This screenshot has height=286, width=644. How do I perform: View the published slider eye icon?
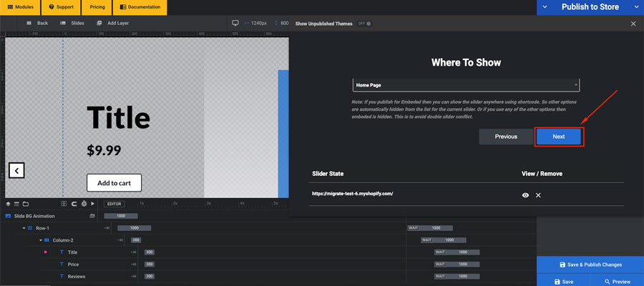tap(525, 195)
